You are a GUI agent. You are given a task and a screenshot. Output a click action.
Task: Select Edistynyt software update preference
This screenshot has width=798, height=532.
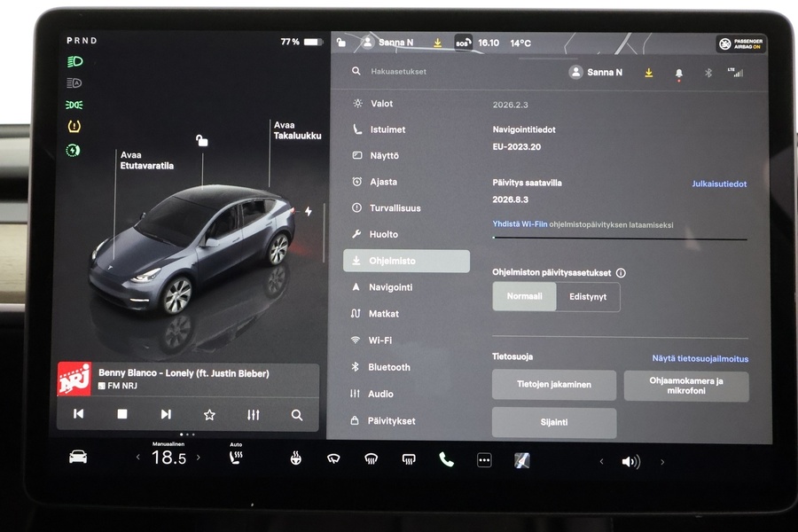(x=588, y=297)
